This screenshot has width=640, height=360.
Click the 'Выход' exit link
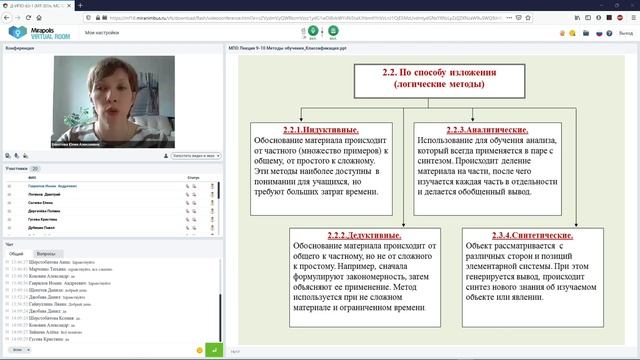click(x=625, y=33)
